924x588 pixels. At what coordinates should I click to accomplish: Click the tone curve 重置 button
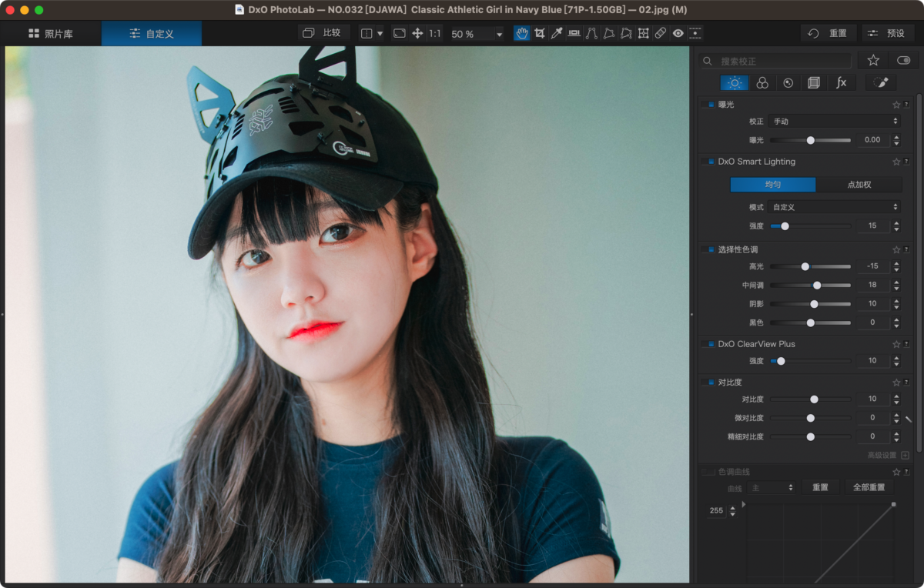pos(820,487)
